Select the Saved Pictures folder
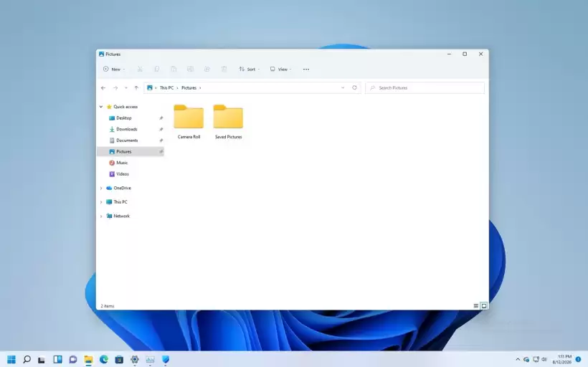This screenshot has width=588, height=367. 228,122
